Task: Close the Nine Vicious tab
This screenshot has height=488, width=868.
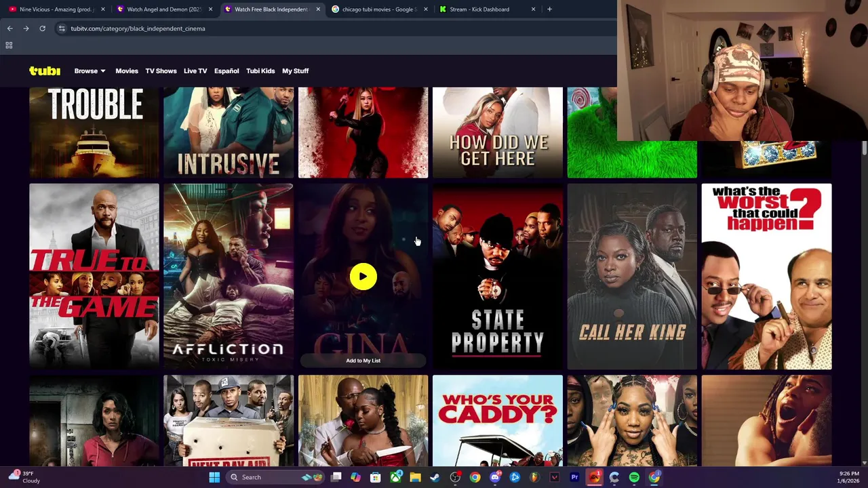Action: pyautogui.click(x=103, y=9)
